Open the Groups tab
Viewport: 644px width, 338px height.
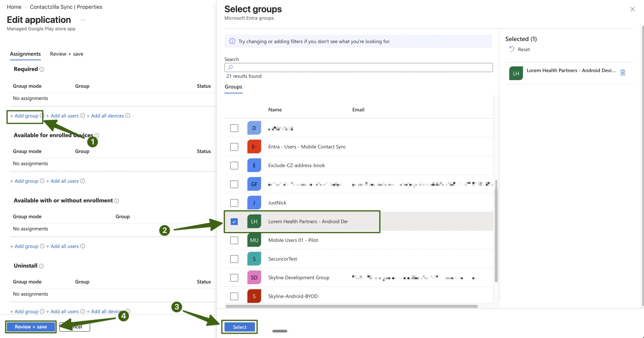[x=233, y=87]
